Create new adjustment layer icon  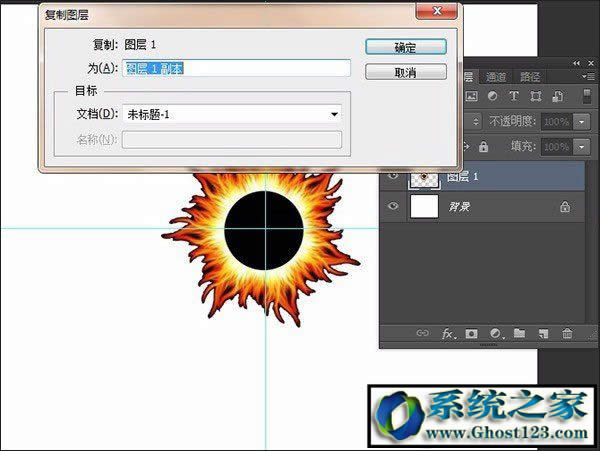495,333
